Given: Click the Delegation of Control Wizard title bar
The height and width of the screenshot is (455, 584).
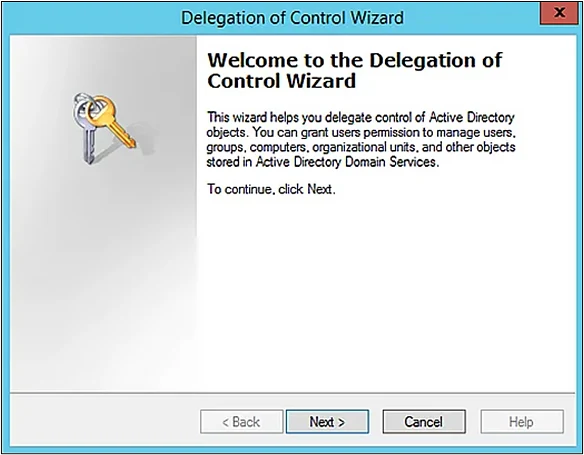Looking at the screenshot, I should [292, 18].
